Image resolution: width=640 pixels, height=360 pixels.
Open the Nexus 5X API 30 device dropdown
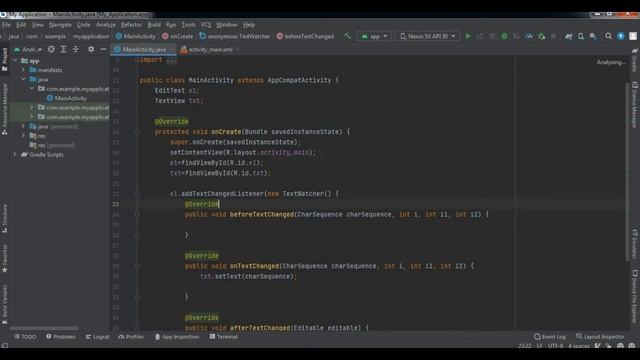[x=427, y=36]
